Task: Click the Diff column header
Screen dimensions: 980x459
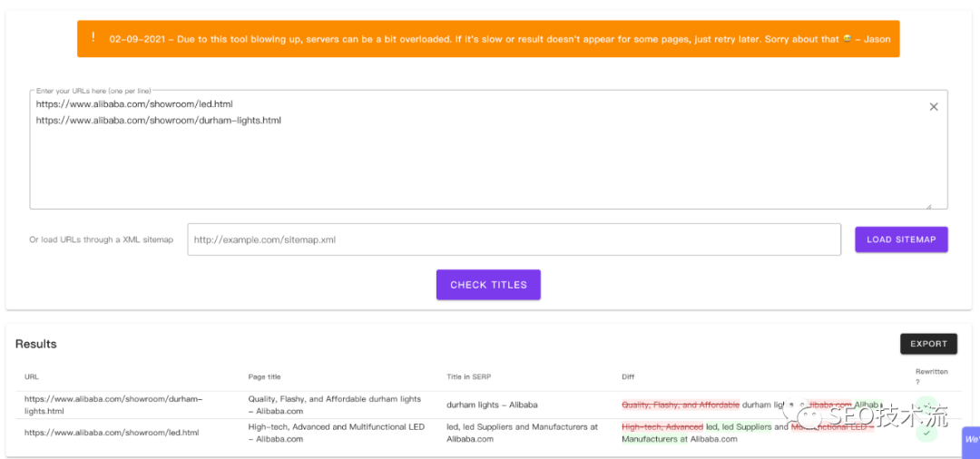Action: pos(629,376)
